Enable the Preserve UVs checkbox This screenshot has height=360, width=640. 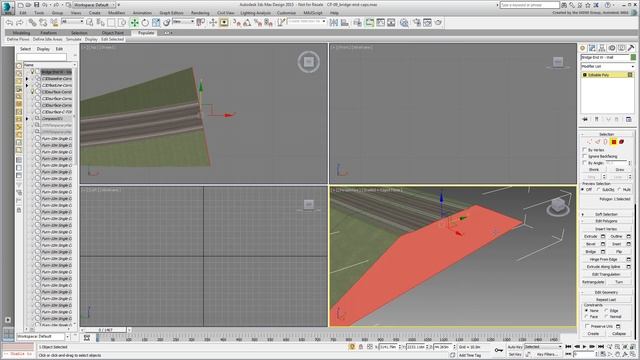click(x=587, y=326)
